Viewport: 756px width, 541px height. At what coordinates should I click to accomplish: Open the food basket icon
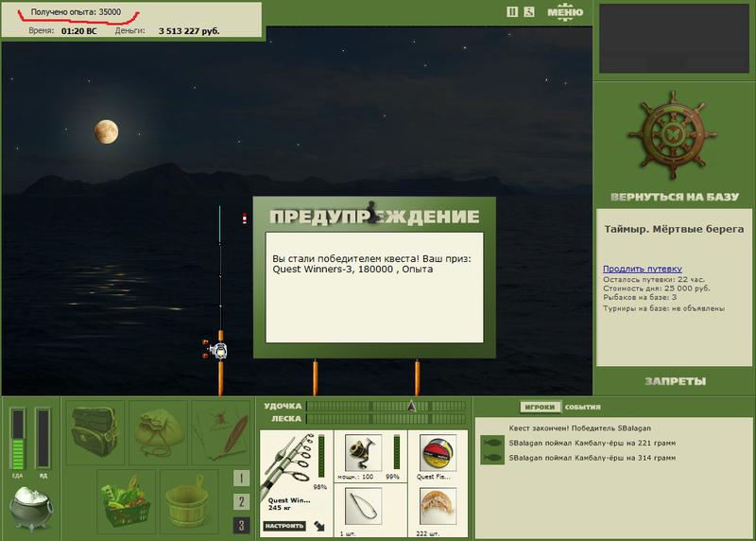126,501
